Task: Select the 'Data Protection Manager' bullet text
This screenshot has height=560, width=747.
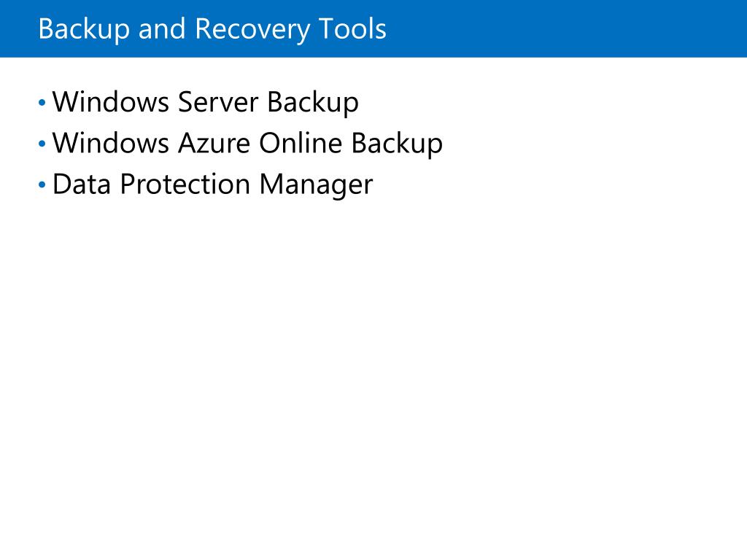Action: (212, 184)
